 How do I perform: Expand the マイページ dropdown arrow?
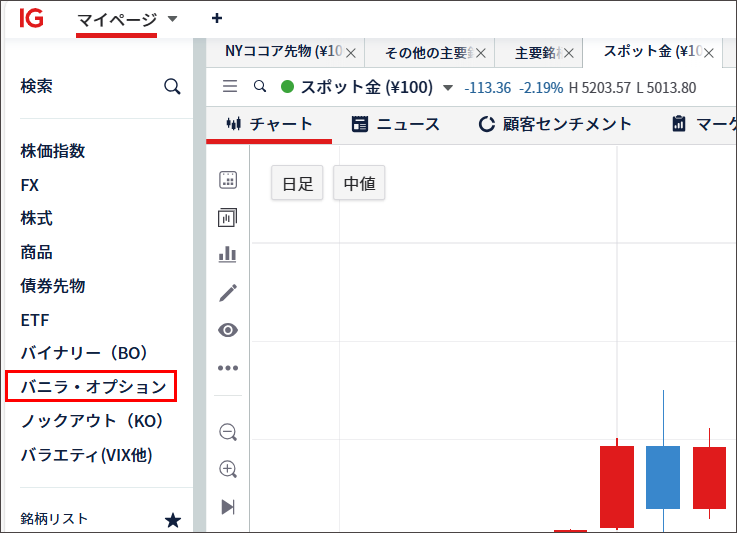(172, 19)
